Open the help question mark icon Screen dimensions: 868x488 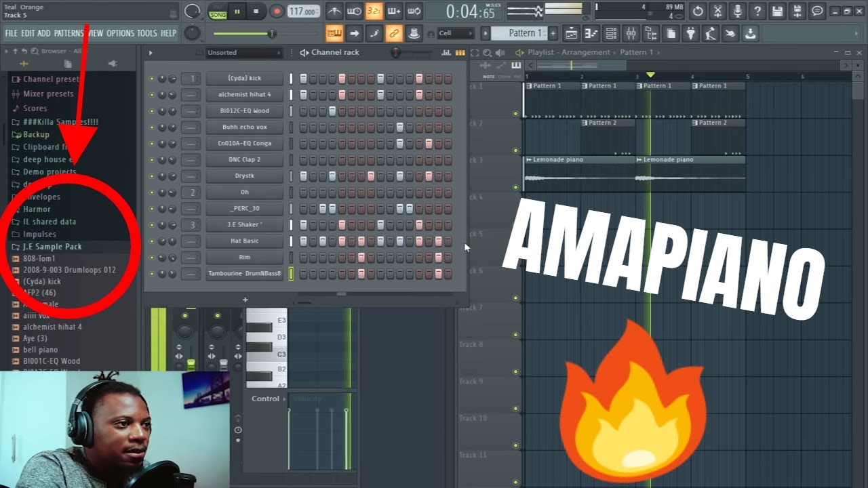tap(757, 12)
